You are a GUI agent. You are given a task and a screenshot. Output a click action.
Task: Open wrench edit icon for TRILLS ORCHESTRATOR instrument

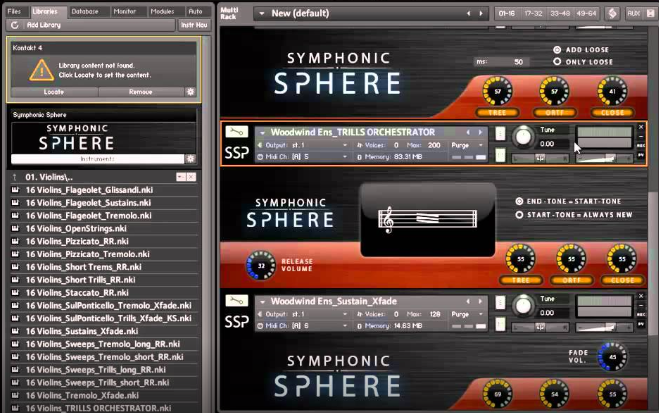tap(237, 132)
